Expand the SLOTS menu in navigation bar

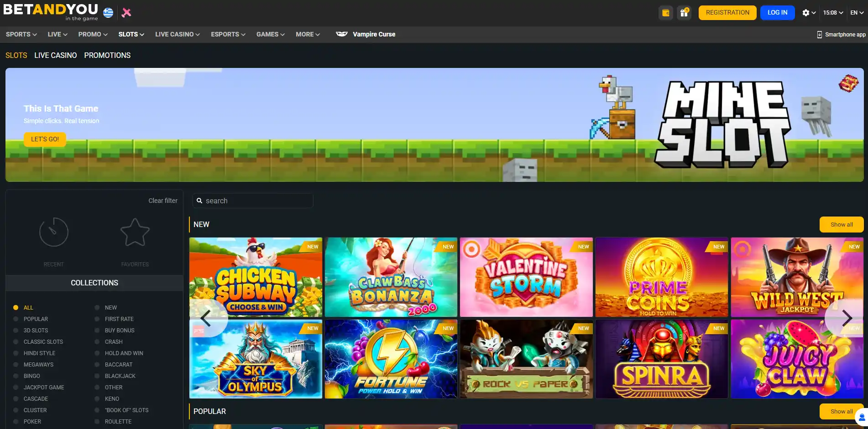click(x=131, y=34)
